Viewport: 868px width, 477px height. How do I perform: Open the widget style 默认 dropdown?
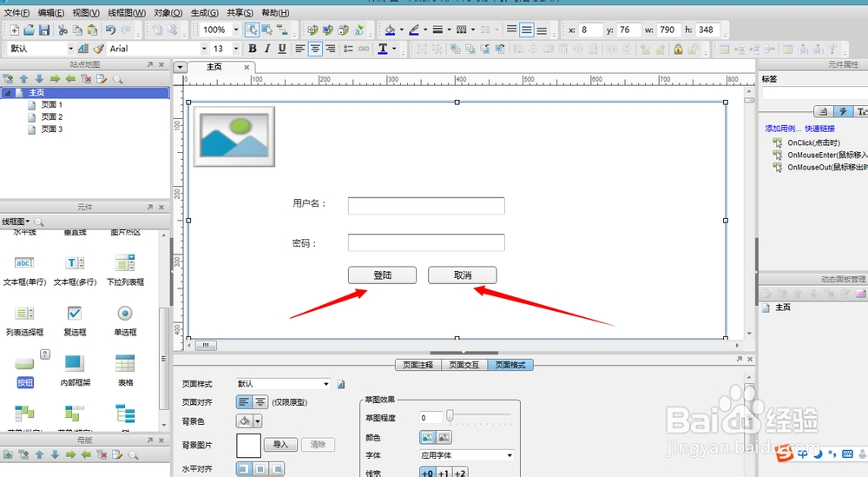(x=70, y=49)
